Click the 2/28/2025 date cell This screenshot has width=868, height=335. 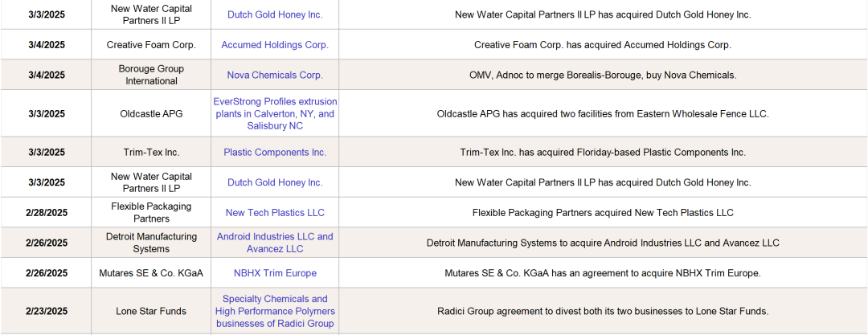point(47,213)
